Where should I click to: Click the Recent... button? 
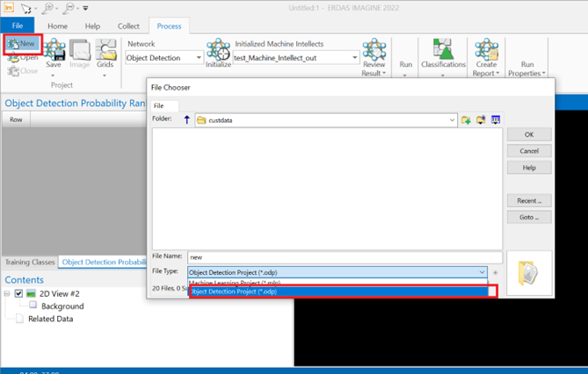[x=529, y=200]
